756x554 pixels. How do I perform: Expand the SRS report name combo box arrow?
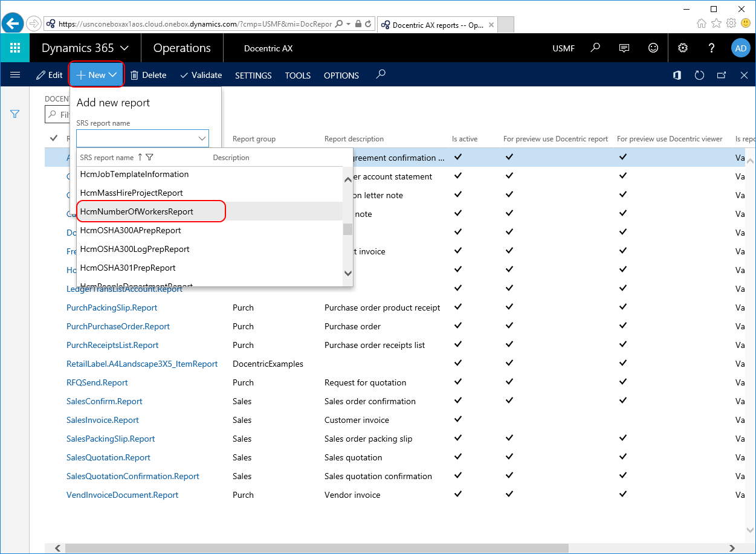point(202,138)
